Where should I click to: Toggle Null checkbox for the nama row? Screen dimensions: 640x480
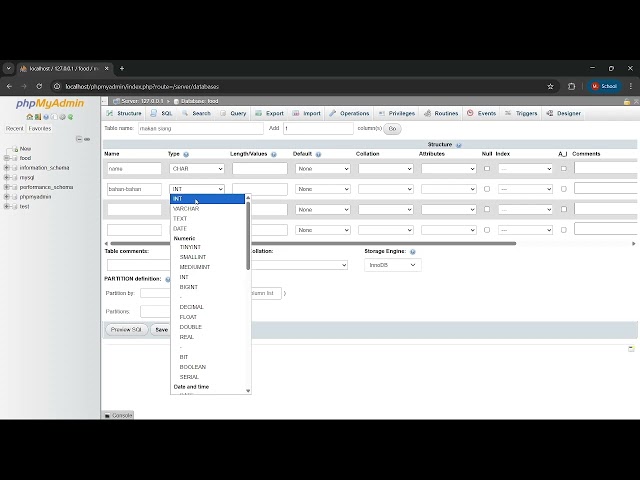(487, 169)
